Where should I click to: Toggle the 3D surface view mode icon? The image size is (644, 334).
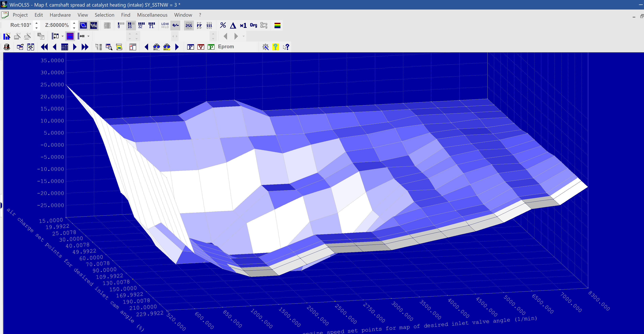click(x=83, y=25)
